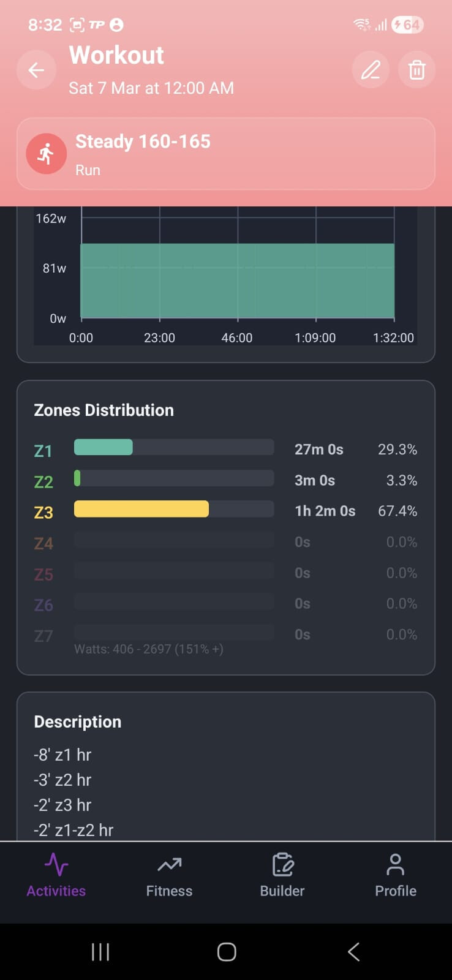Tap the Z1 green zone bar
Screen dimensions: 452x980
tap(104, 448)
